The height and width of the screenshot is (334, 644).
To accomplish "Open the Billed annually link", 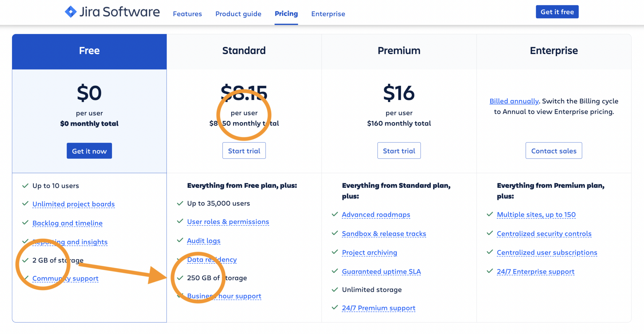I will click(514, 101).
